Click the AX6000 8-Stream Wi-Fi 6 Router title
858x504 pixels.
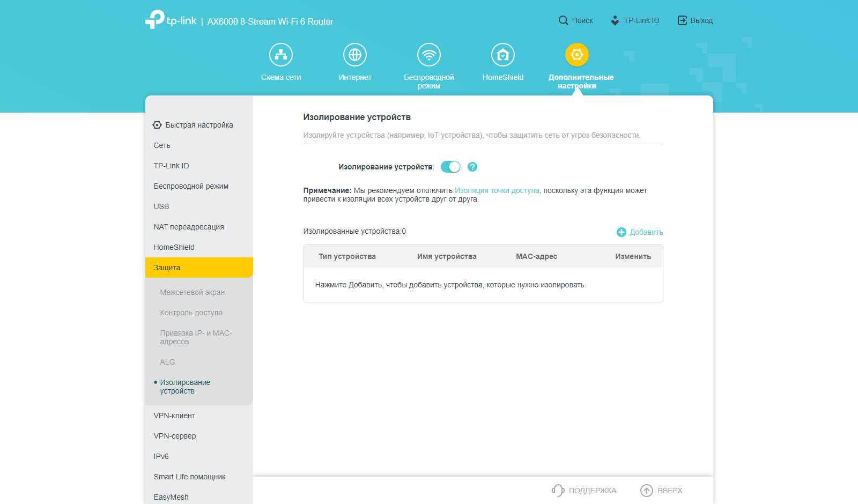(x=270, y=21)
